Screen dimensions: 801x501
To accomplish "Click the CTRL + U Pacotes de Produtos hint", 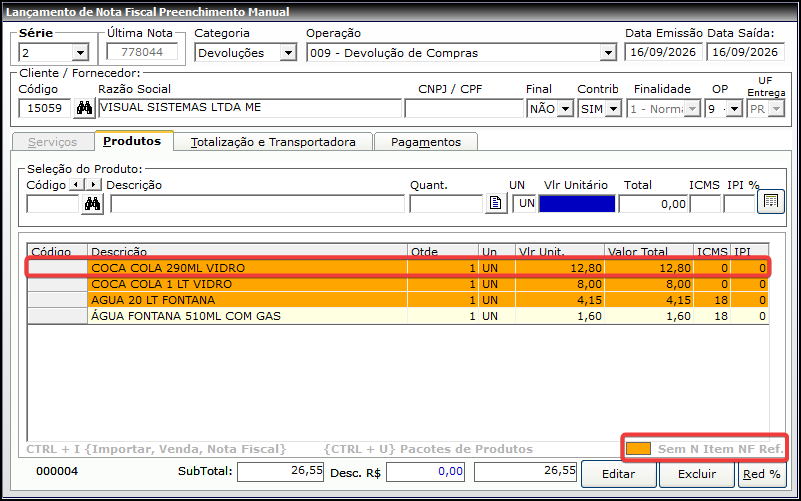I will point(428,449).
